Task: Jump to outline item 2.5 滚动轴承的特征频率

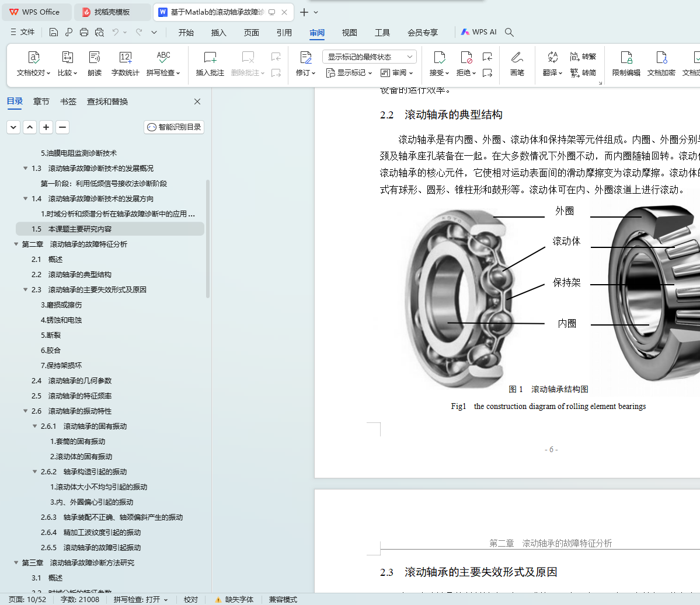Action: coord(71,396)
